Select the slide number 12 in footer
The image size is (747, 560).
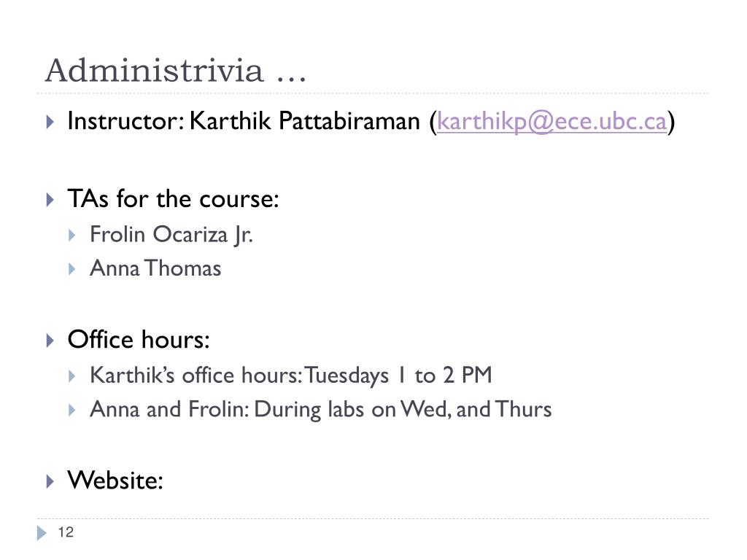pyautogui.click(x=66, y=532)
